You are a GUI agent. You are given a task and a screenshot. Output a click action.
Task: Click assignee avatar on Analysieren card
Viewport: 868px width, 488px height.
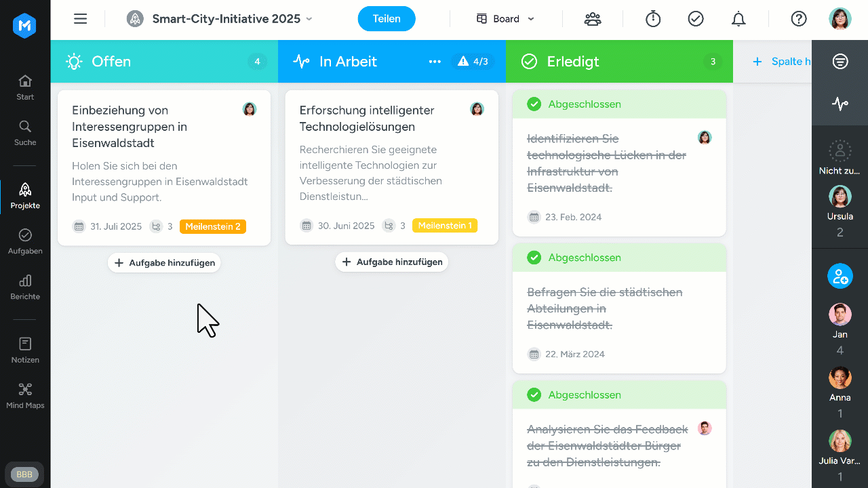pos(705,428)
